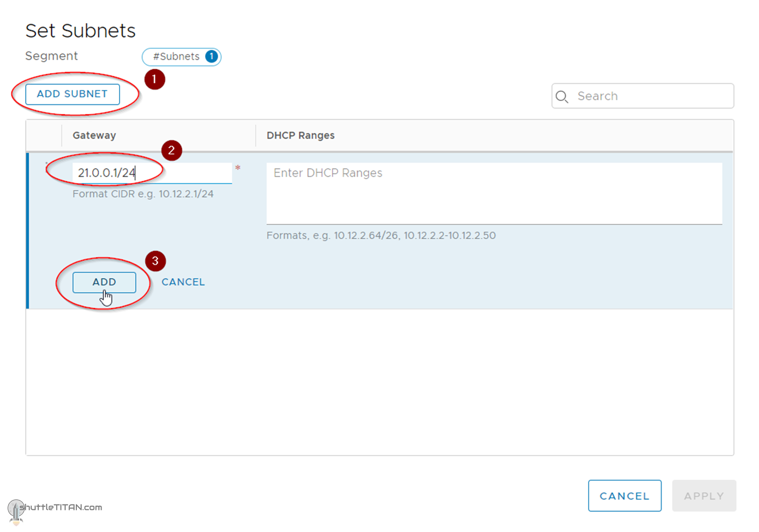Click the DHCP Ranges column header
Image resolution: width=759 pixels, height=532 pixels.
(300, 136)
